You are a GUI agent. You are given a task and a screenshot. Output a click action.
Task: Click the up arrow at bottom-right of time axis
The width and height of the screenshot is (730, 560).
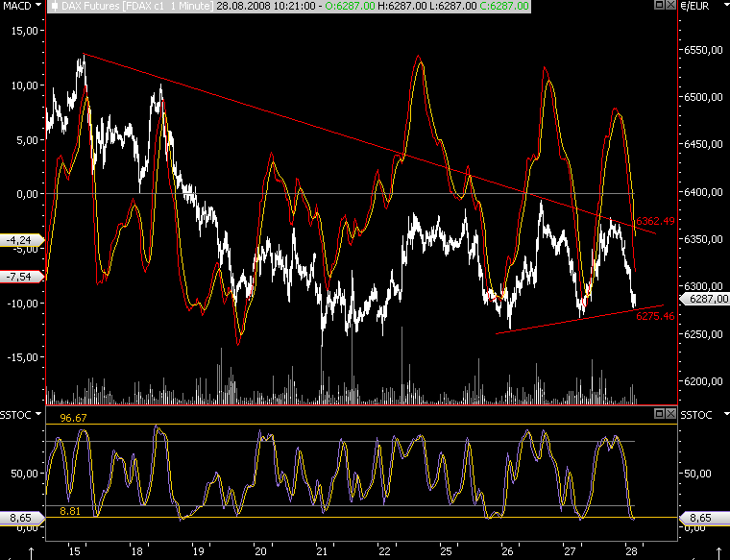[x=718, y=553]
